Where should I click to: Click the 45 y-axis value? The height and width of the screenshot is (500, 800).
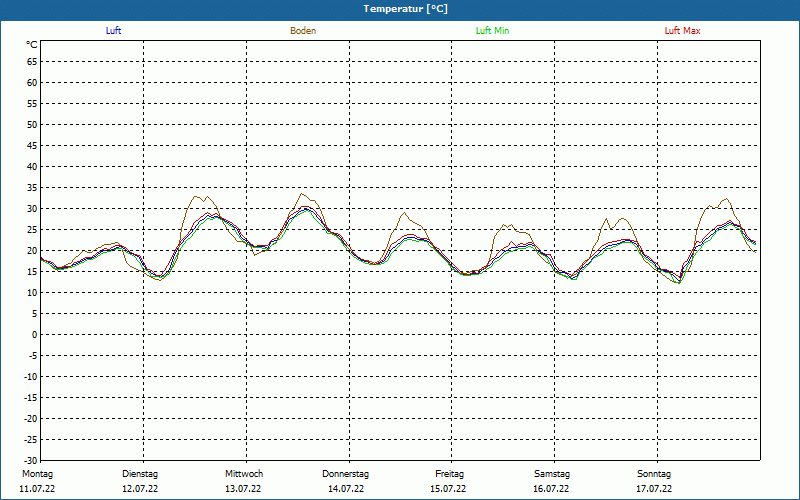(x=32, y=146)
